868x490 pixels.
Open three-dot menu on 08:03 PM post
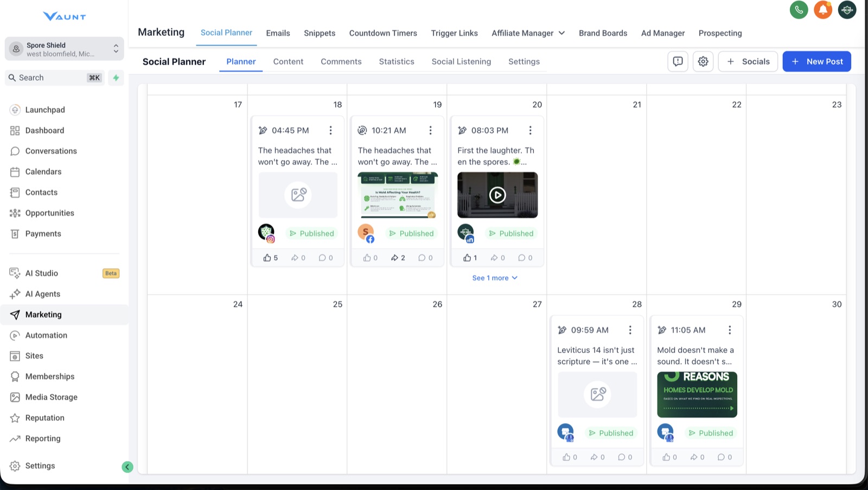point(530,130)
